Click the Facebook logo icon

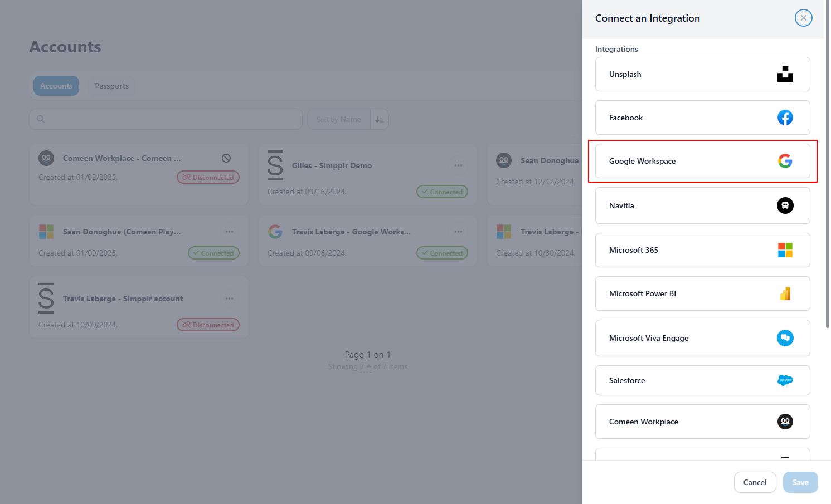coord(785,118)
